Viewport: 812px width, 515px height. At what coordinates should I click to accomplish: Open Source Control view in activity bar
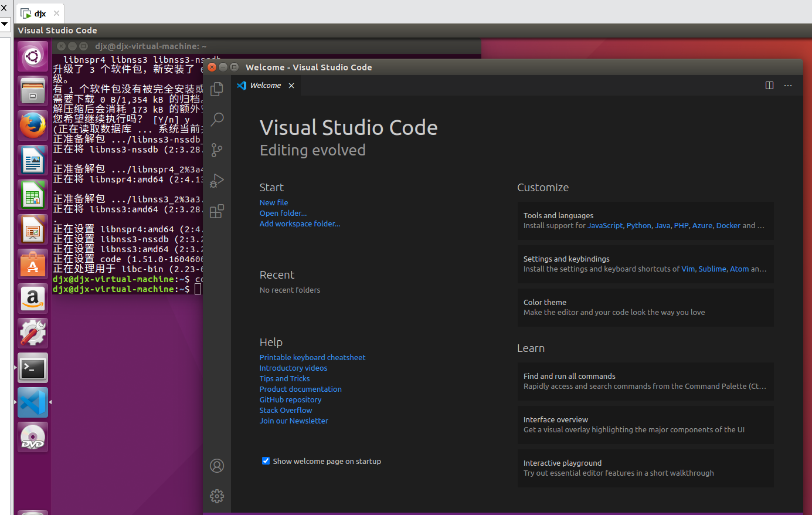tap(217, 150)
